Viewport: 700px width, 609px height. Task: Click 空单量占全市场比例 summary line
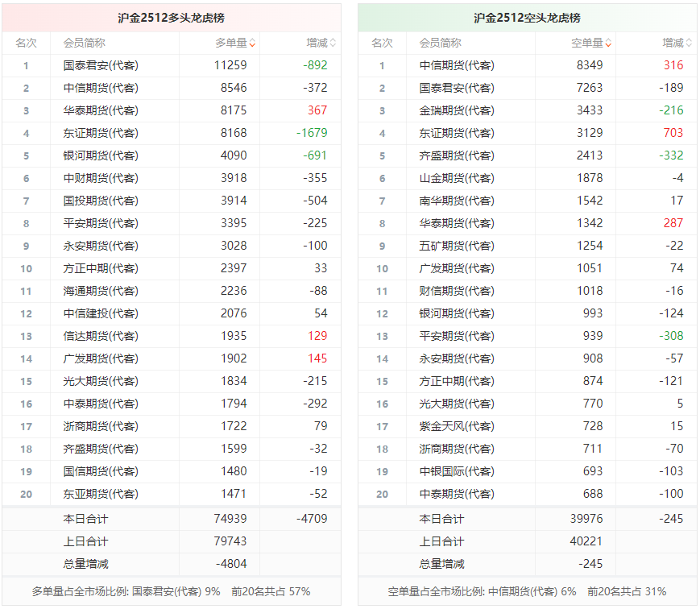pos(527,591)
